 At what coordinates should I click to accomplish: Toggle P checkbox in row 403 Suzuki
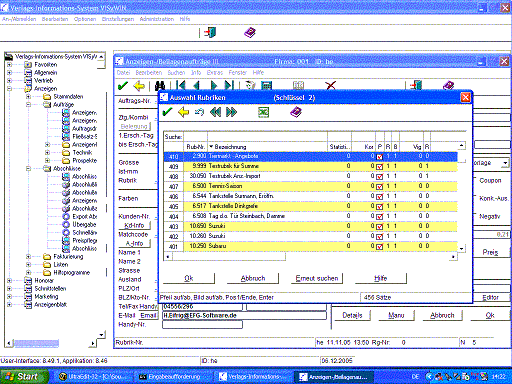tap(380, 227)
